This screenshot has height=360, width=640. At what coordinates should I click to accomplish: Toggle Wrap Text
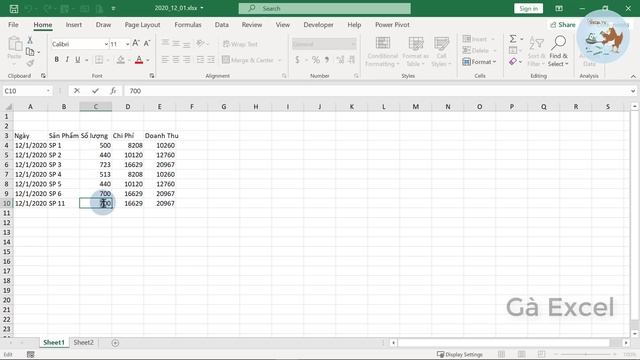(240, 44)
